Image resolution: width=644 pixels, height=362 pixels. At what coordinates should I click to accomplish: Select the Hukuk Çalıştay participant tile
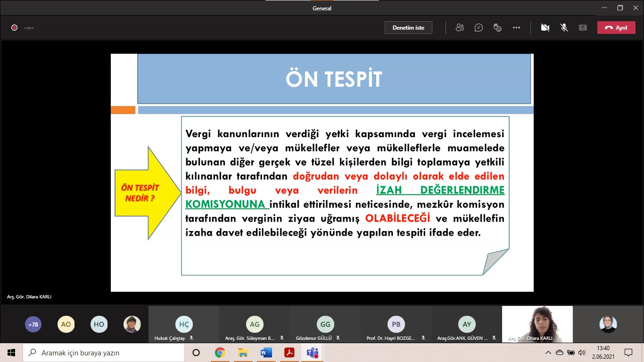pos(184,324)
